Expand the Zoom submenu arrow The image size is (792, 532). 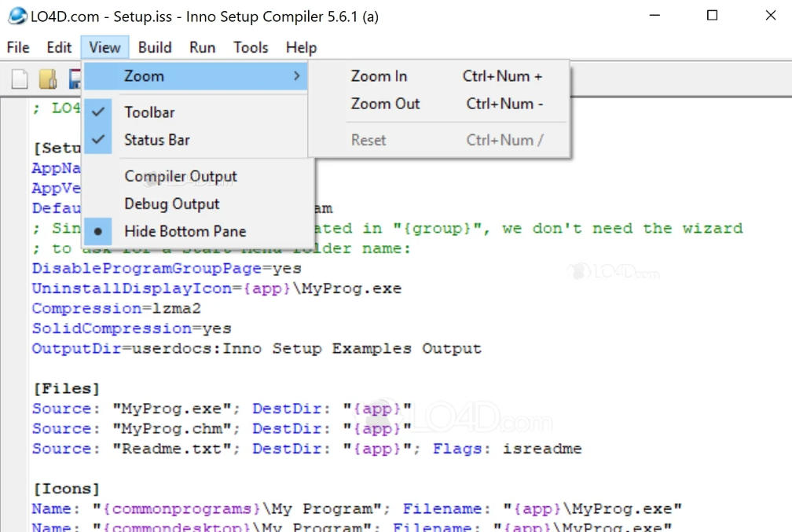pos(296,76)
